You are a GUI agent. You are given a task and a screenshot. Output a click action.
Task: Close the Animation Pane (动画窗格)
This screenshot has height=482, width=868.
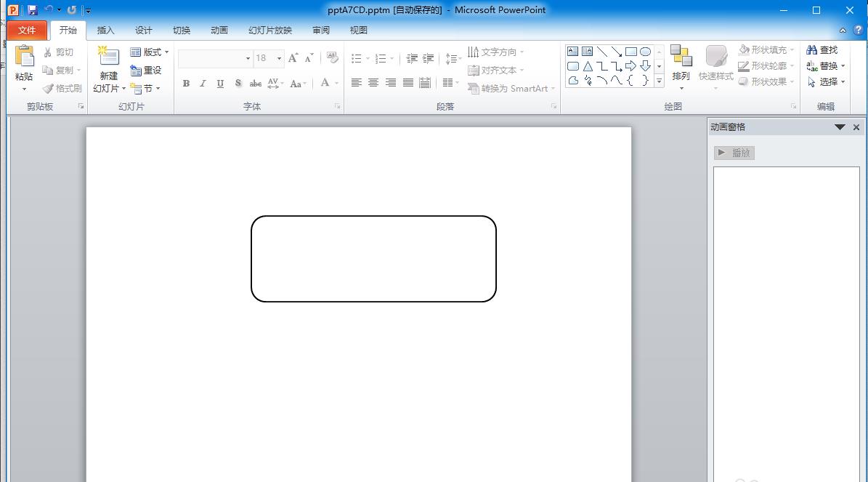[x=856, y=127]
